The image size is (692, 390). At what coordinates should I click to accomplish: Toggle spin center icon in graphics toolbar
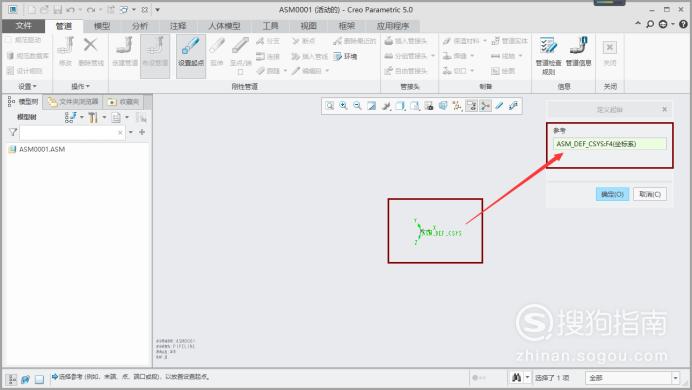pyautogui.click(x=485, y=106)
